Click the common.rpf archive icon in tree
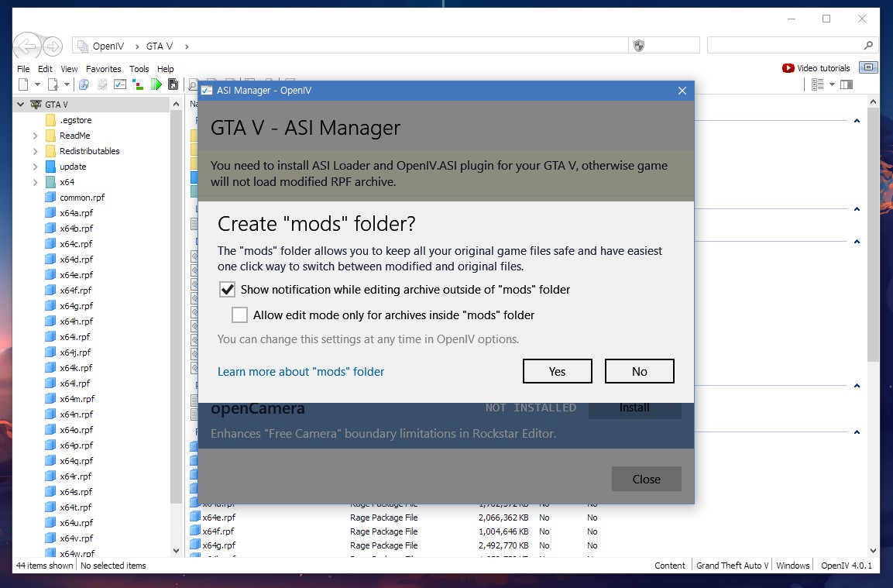This screenshot has height=588, width=893. point(50,198)
